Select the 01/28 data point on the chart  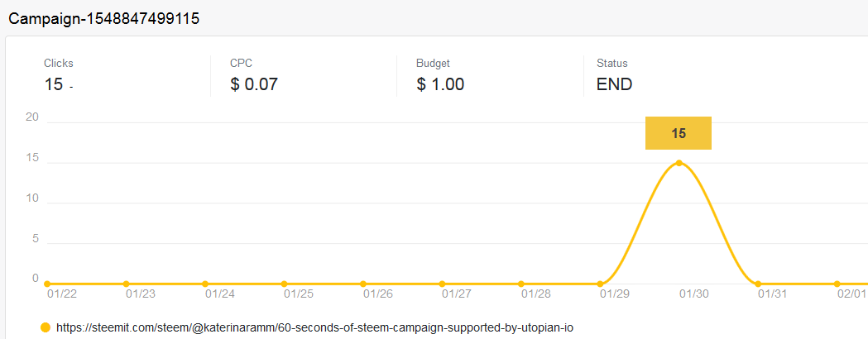[521, 284]
